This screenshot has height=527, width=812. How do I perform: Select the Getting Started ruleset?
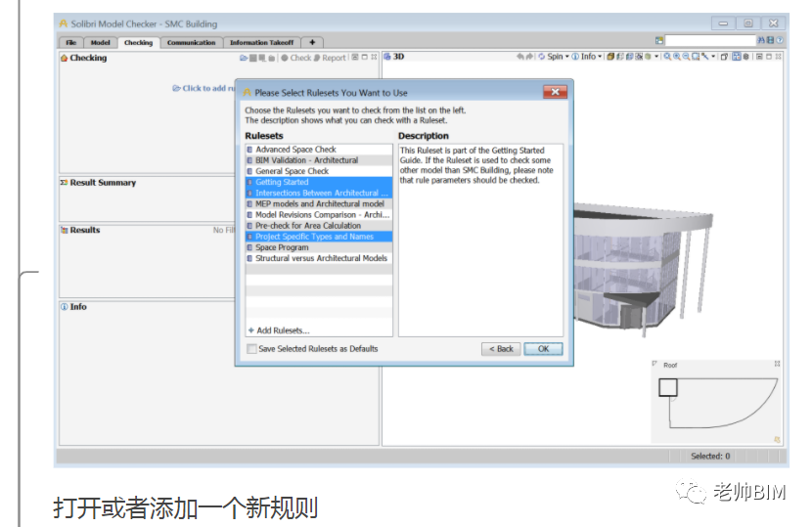click(319, 182)
